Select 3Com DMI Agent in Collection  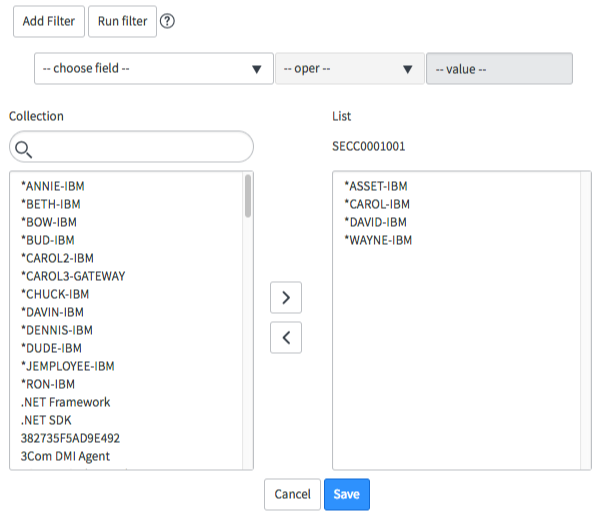click(x=65, y=457)
